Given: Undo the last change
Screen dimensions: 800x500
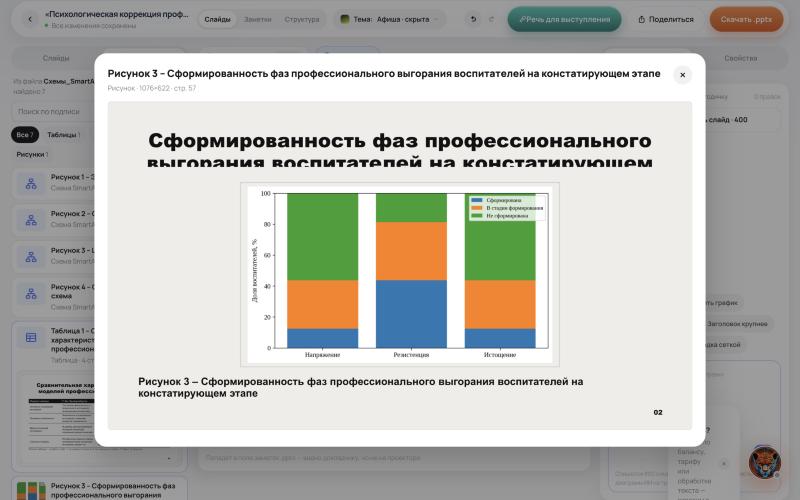Looking at the screenshot, I should click(473, 19).
